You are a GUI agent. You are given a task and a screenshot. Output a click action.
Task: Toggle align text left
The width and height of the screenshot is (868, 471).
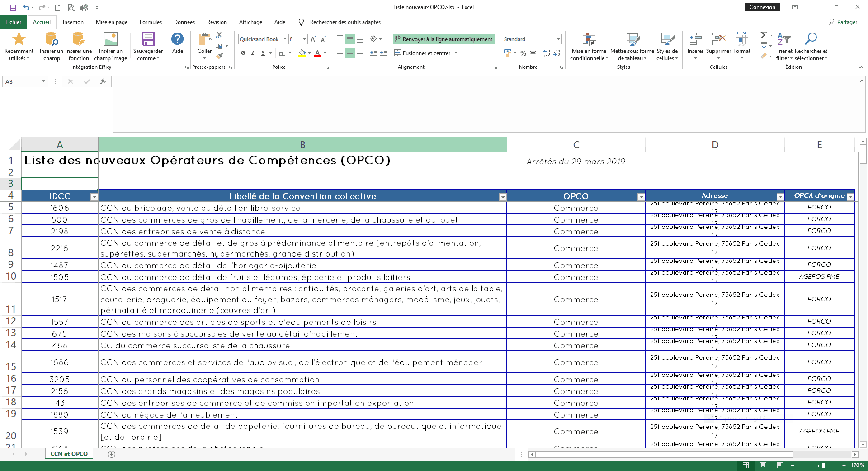click(x=340, y=53)
